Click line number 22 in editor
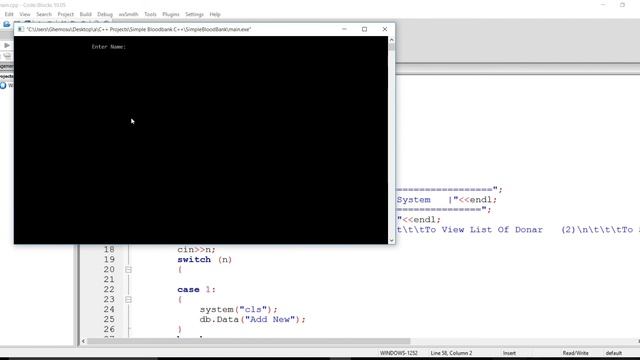 click(109, 289)
